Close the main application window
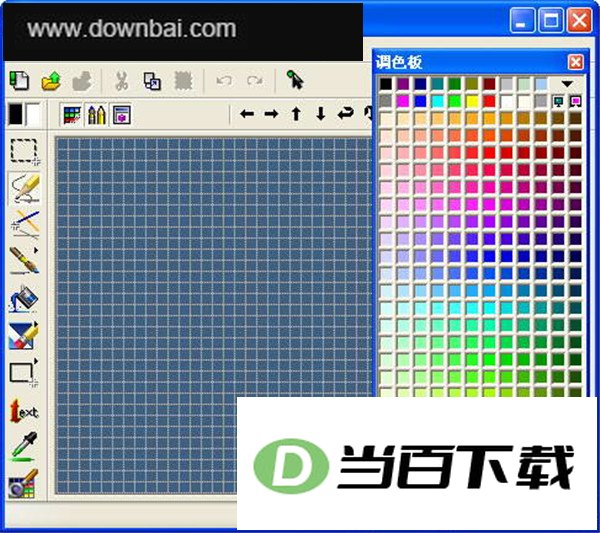Viewport: 600px width, 533px height. tap(579, 21)
